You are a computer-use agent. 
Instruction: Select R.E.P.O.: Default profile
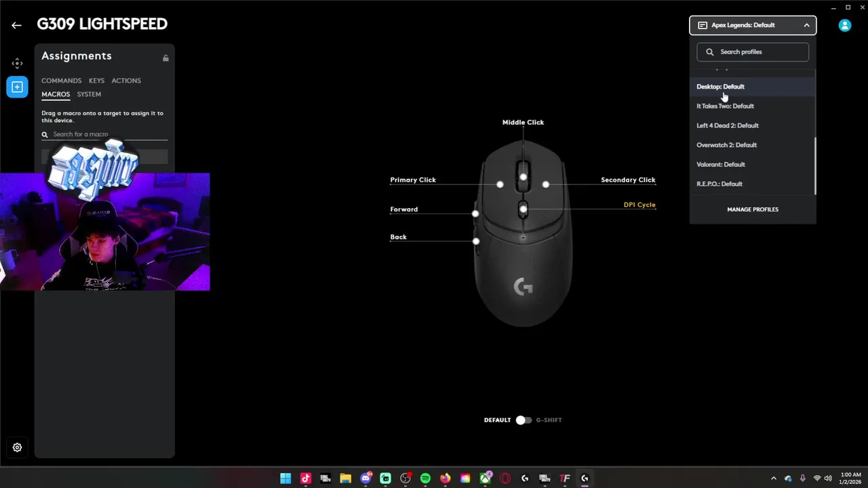[752, 184]
